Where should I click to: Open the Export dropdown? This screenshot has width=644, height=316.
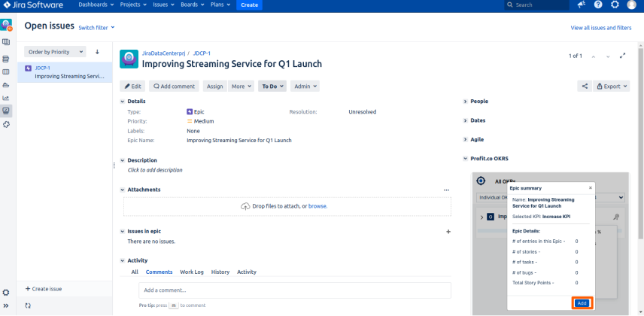coord(612,87)
